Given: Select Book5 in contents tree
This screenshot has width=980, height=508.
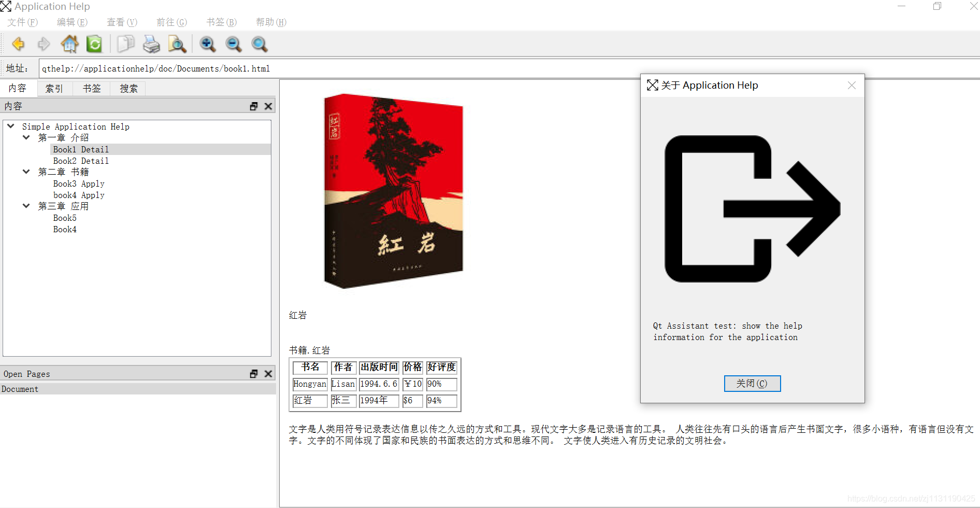Looking at the screenshot, I should coord(65,218).
